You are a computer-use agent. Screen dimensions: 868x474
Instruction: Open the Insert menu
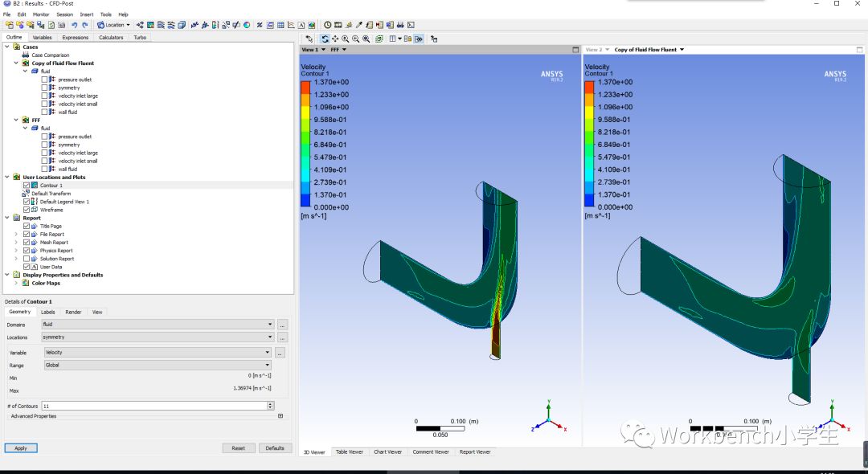click(x=86, y=14)
